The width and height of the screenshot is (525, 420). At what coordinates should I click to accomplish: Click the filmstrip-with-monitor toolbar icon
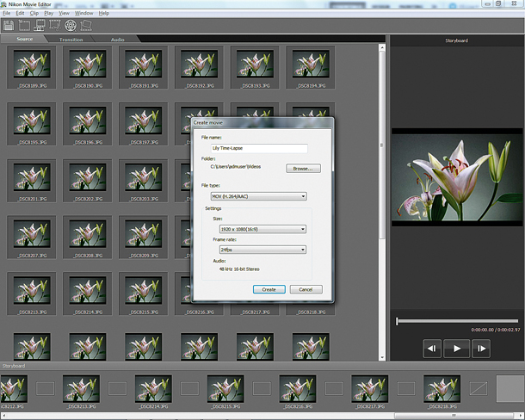click(x=40, y=26)
